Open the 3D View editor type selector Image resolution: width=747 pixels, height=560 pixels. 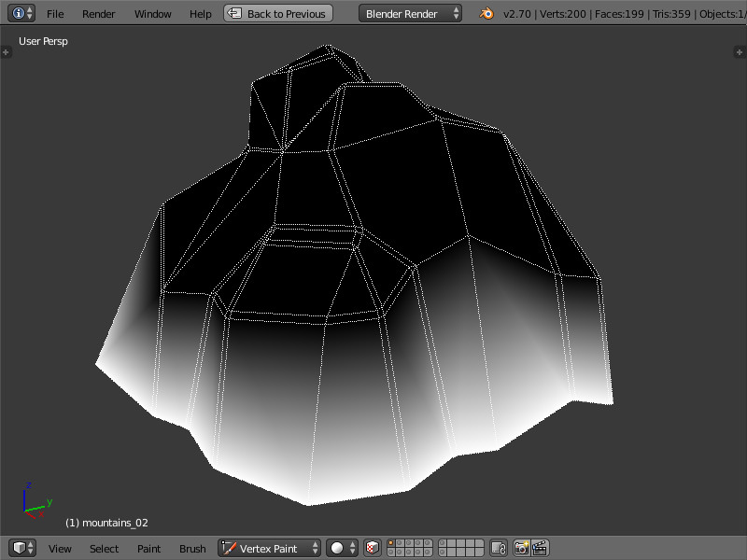point(22,548)
